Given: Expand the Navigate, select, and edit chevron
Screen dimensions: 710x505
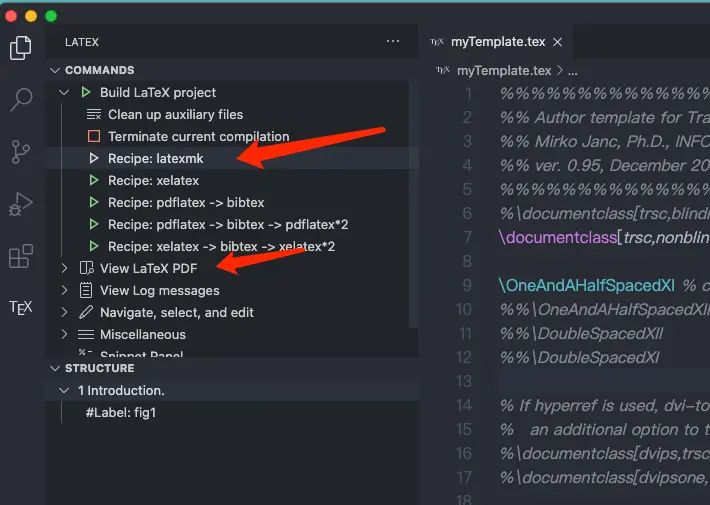Looking at the screenshot, I should coord(64,312).
